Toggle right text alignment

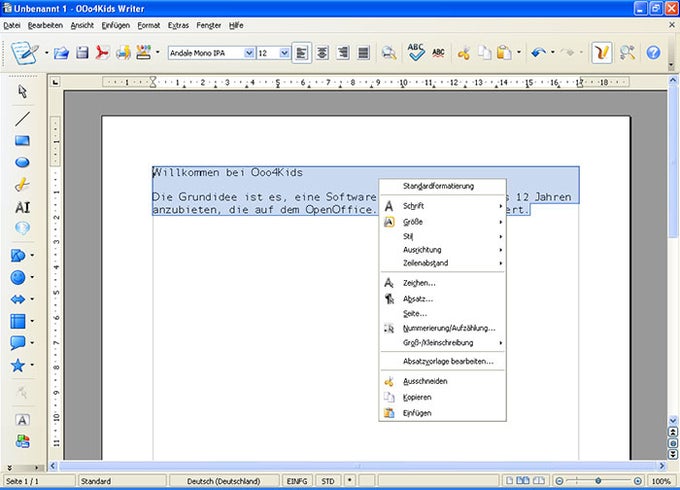coord(343,53)
